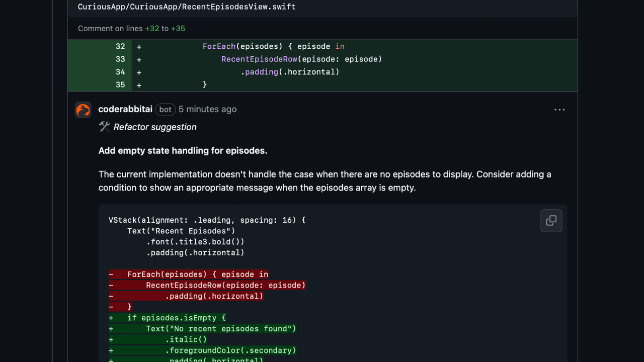Click the plus marker beside line 33
The height and width of the screenshot is (362, 644).
pos(139,59)
